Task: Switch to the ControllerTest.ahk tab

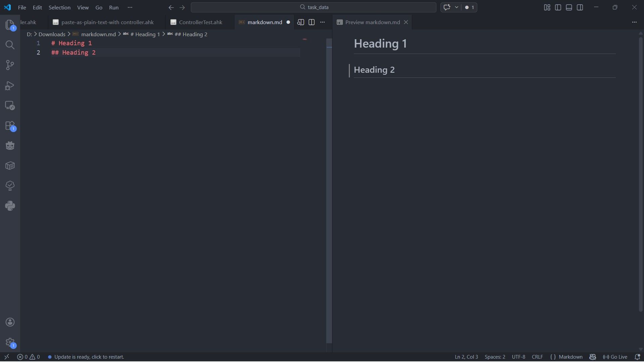Action: tap(200, 22)
